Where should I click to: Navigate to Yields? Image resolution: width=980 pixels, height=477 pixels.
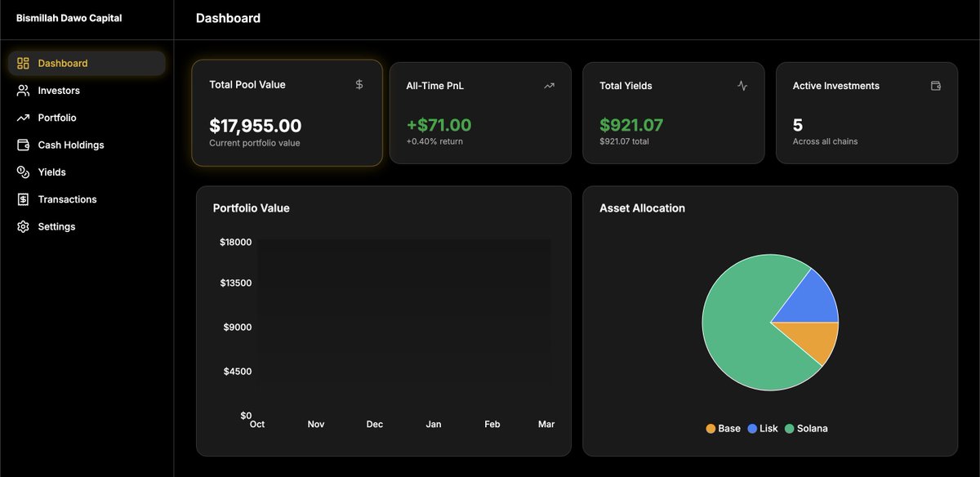point(87,172)
